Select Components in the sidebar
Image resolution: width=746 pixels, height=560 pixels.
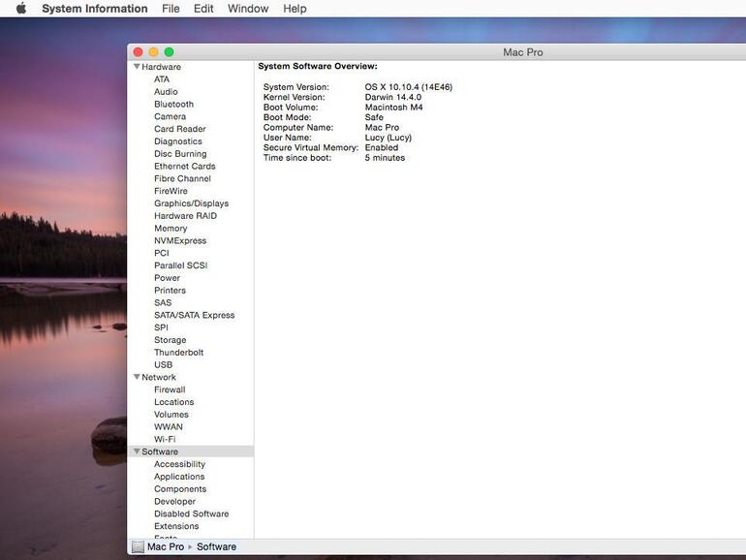click(x=180, y=488)
